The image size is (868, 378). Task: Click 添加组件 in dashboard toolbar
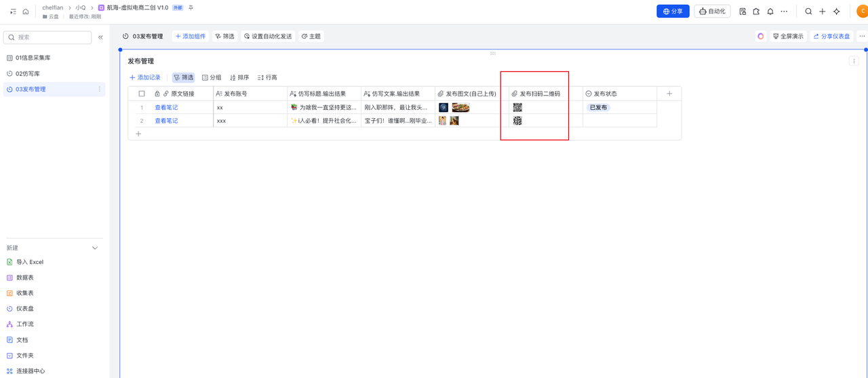[x=191, y=37]
